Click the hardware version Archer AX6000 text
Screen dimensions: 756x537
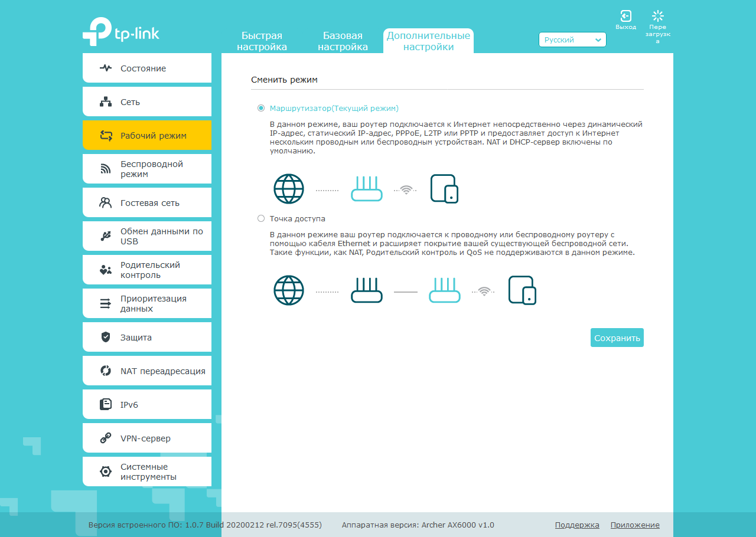(x=418, y=525)
